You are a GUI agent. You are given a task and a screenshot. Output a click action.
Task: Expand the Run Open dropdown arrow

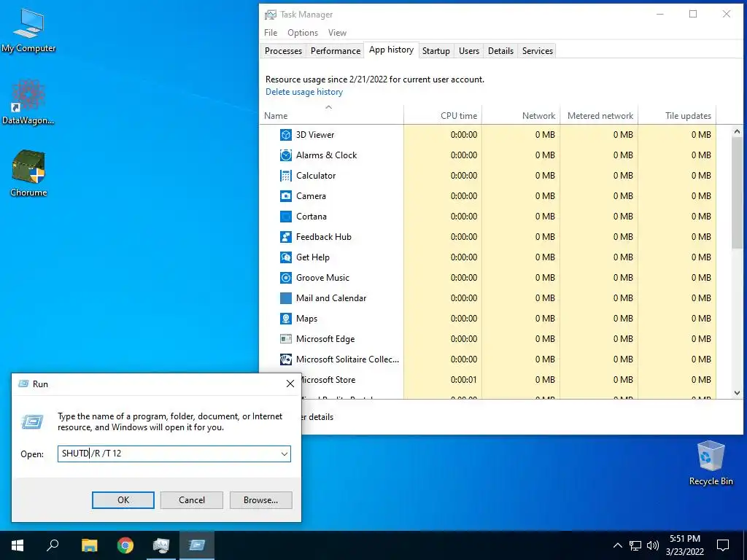point(285,454)
